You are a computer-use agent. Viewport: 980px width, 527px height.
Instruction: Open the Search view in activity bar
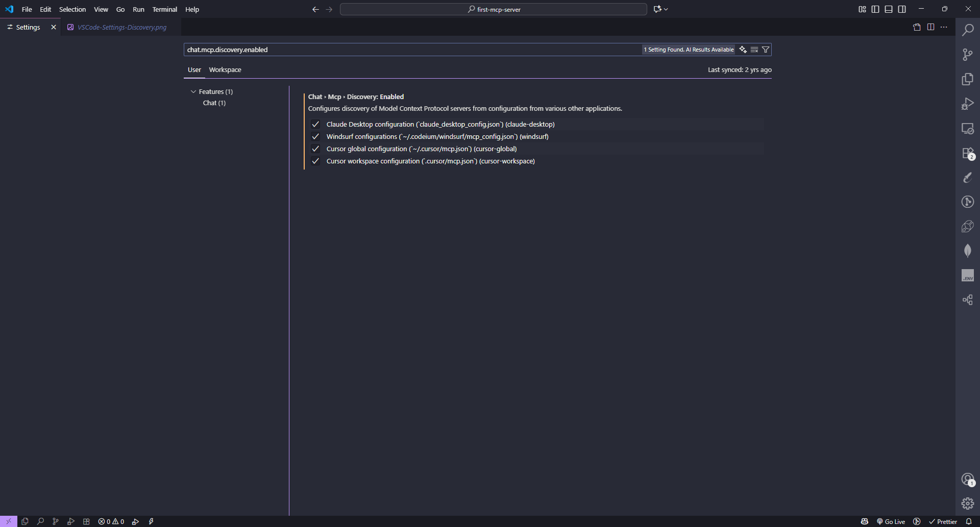tap(967, 30)
